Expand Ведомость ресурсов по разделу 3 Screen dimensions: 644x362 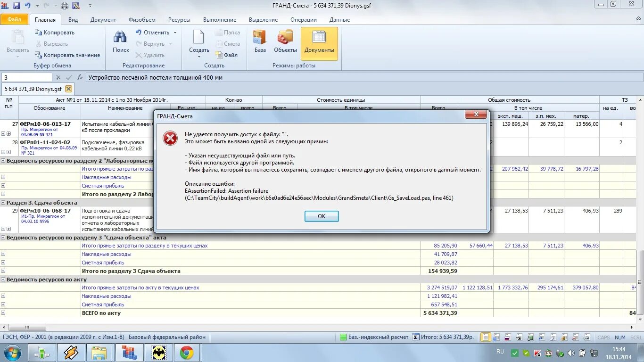3,238
